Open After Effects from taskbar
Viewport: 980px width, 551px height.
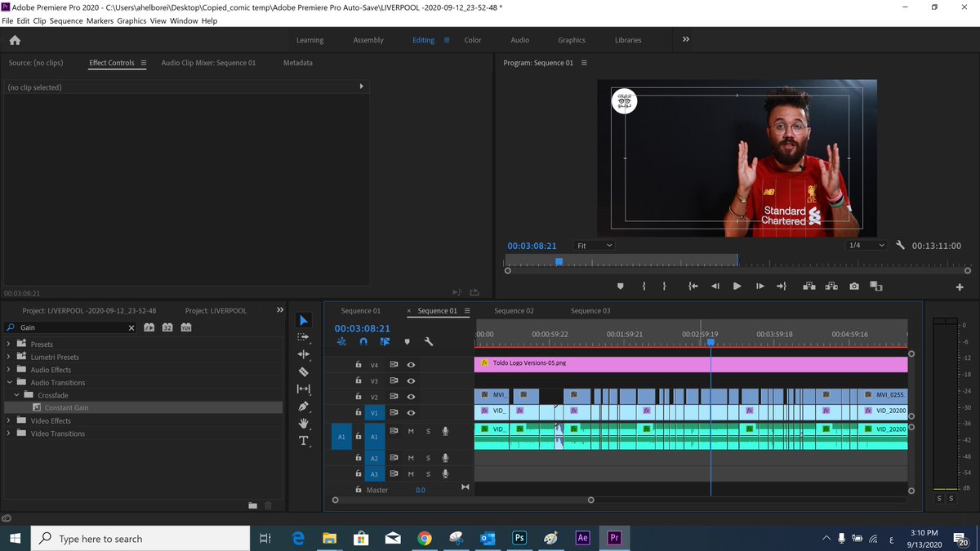point(582,538)
